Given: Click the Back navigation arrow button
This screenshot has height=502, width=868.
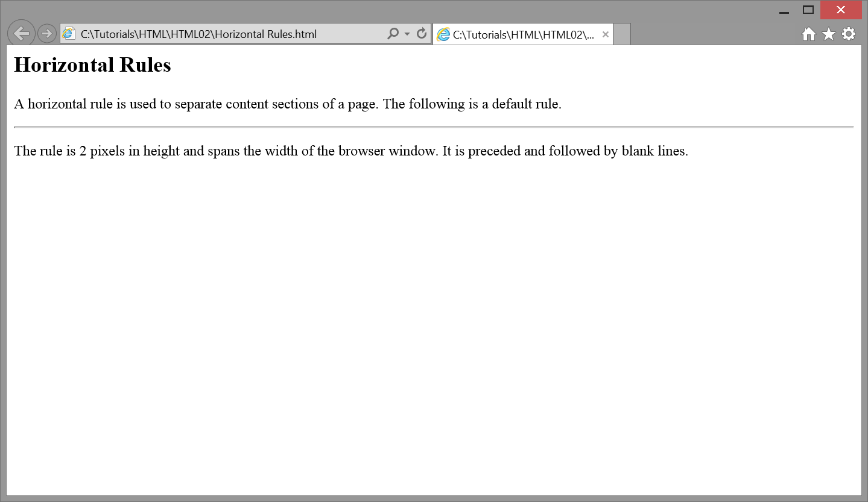Looking at the screenshot, I should tap(21, 34).
